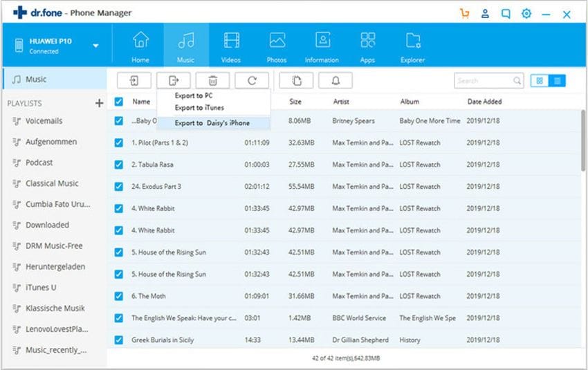
Task: Sort by the Name column header
Action: [141, 102]
